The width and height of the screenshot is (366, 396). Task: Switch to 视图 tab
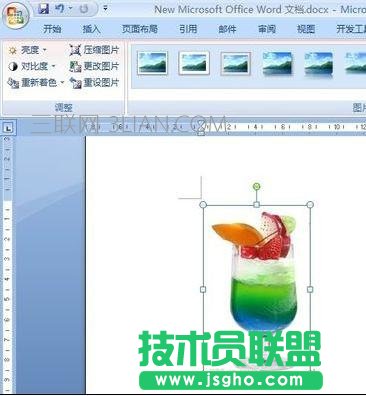306,29
